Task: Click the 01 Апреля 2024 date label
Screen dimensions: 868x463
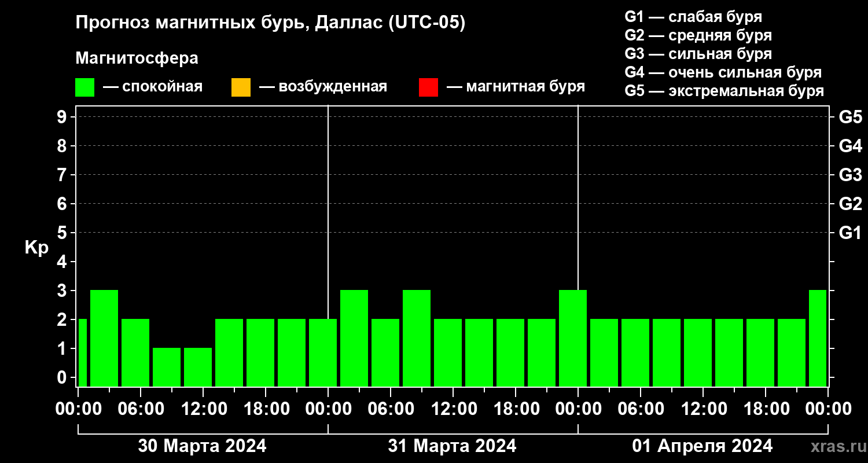Action: click(x=702, y=446)
